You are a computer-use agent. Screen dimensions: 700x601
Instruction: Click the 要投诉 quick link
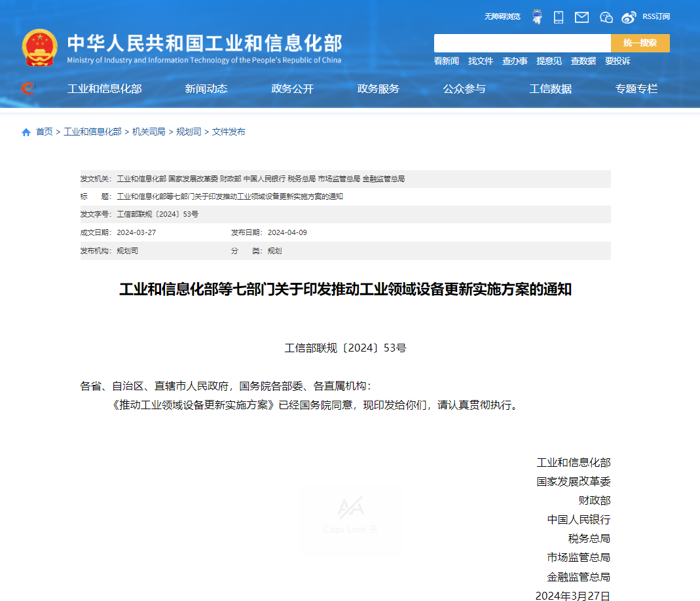point(617,61)
